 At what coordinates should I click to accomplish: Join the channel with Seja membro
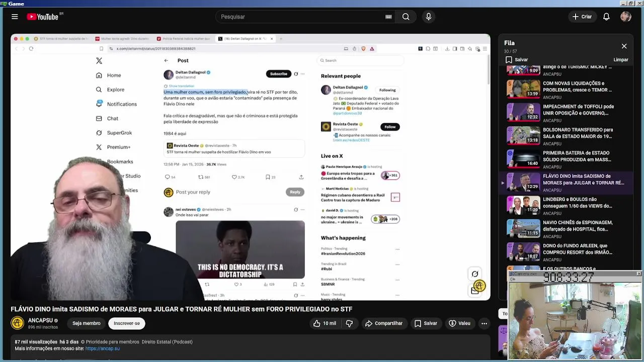[86, 323]
